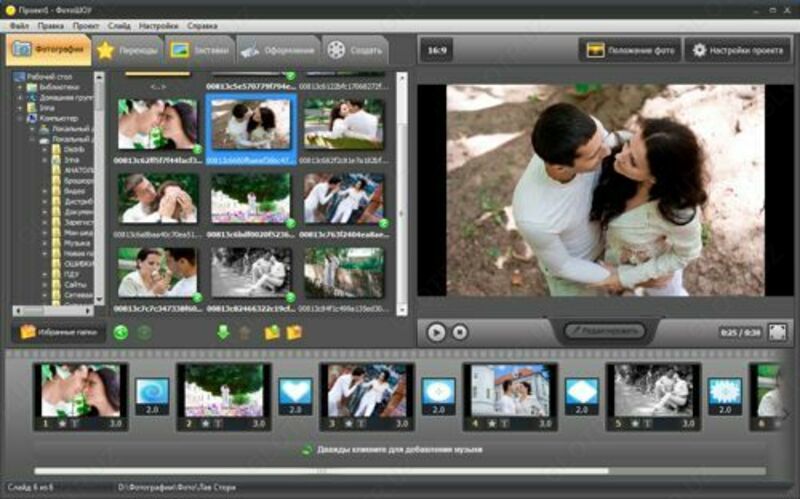Click the diamond transition after slide 4
Screen dimensions: 800x499
(x=581, y=391)
